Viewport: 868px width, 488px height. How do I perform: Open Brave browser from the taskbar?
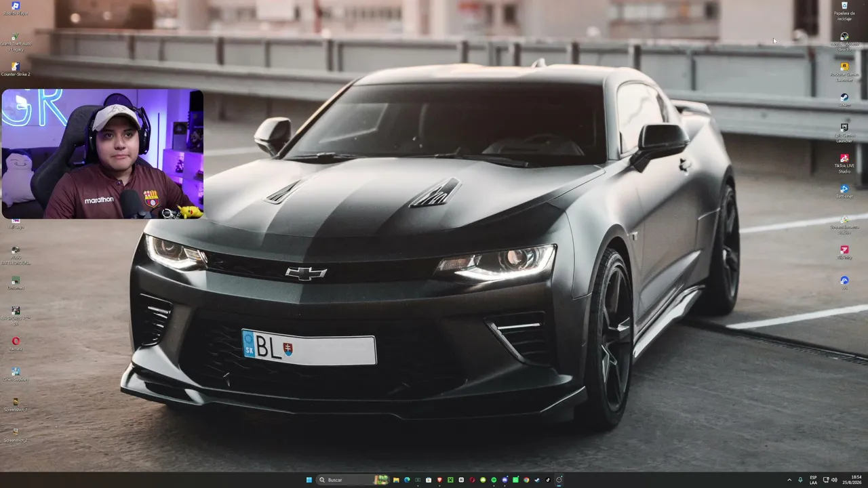point(439,480)
